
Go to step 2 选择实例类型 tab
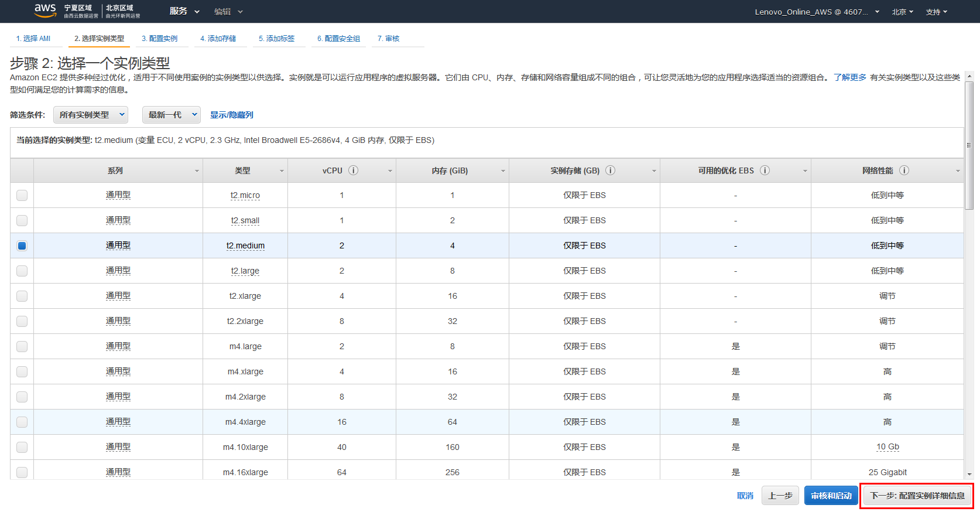(x=100, y=39)
